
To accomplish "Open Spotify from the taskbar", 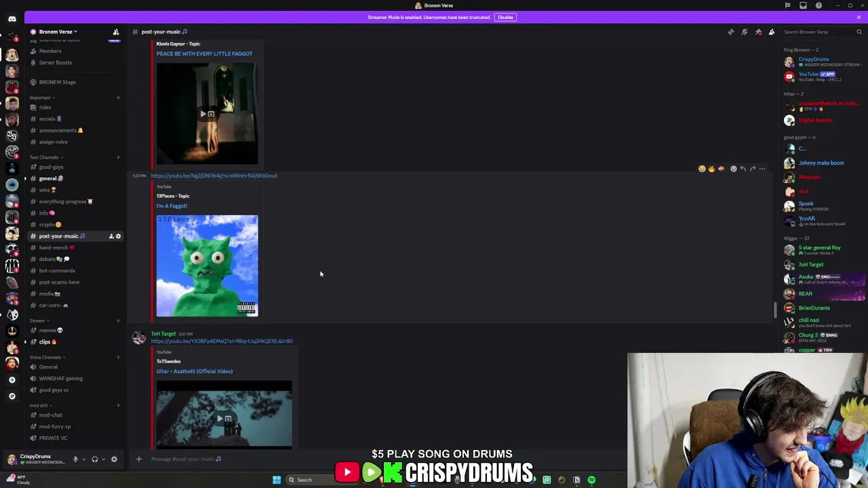I will 591,480.
